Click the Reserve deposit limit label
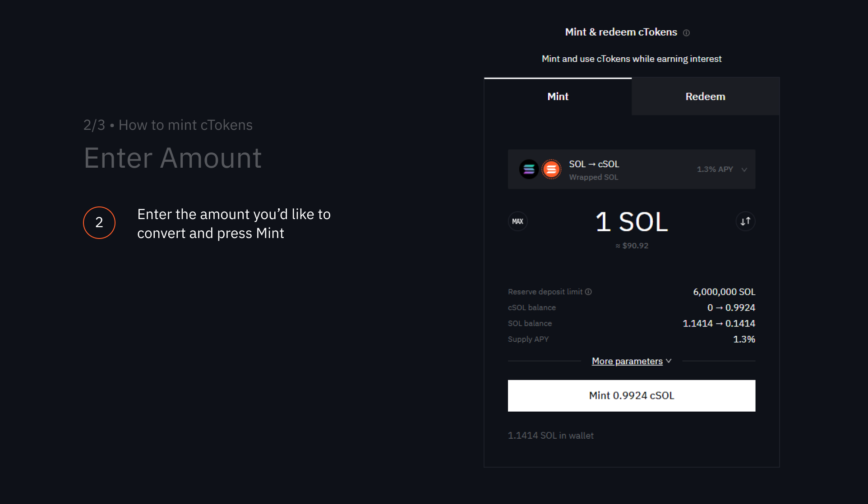This screenshot has width=868, height=504. [x=545, y=292]
